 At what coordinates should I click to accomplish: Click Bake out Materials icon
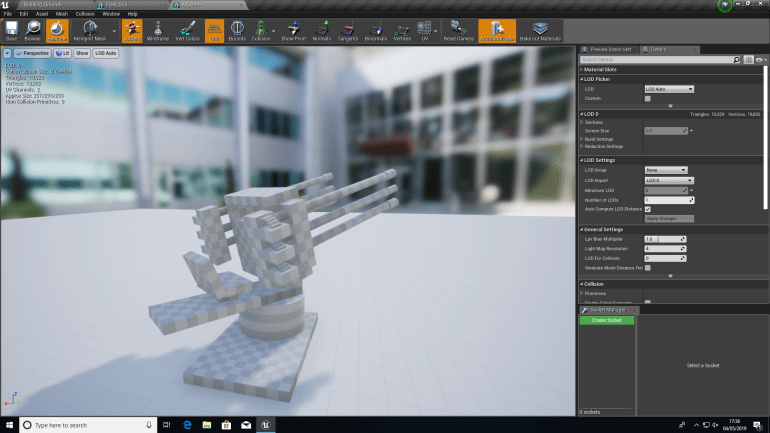click(540, 31)
